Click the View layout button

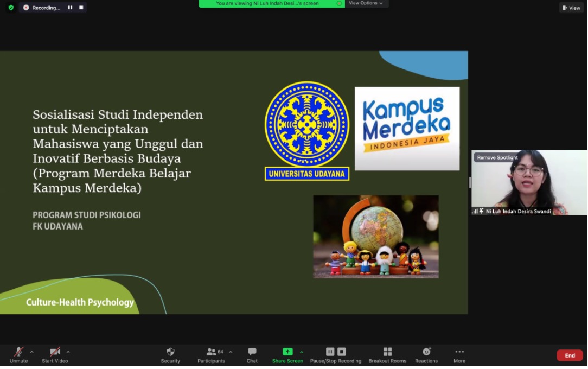tap(571, 8)
